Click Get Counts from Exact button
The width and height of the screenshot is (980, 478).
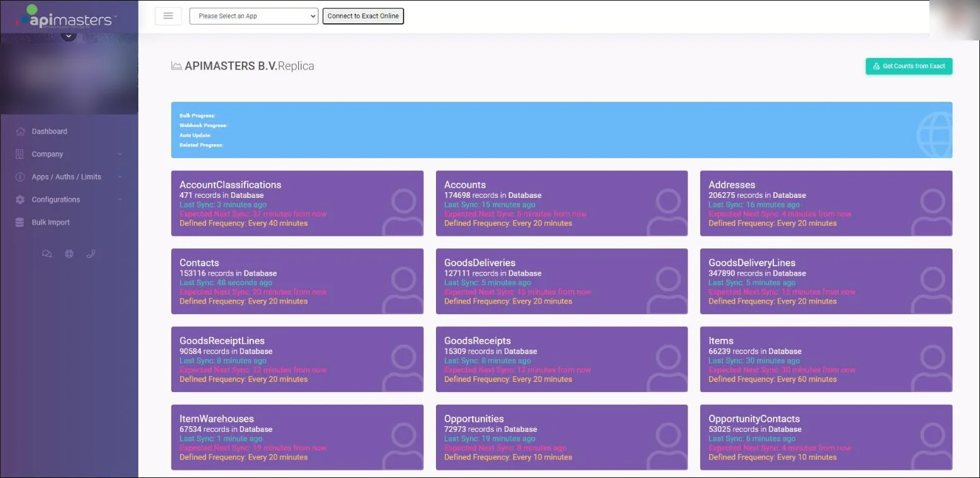(909, 66)
